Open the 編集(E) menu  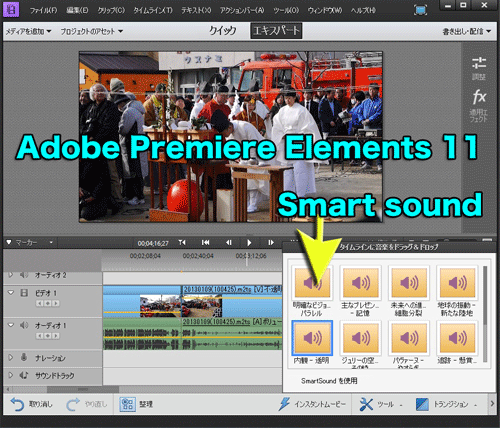(x=77, y=10)
